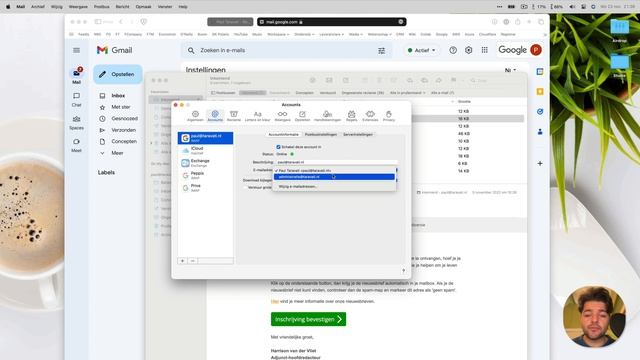Click the Gmail Opstellen compose button

pyautogui.click(x=118, y=74)
